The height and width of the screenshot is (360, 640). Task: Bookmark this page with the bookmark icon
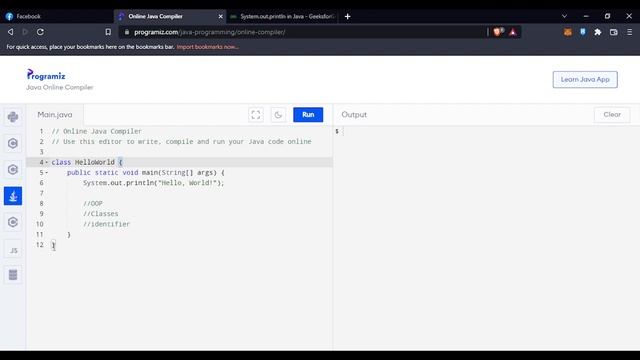point(108,32)
